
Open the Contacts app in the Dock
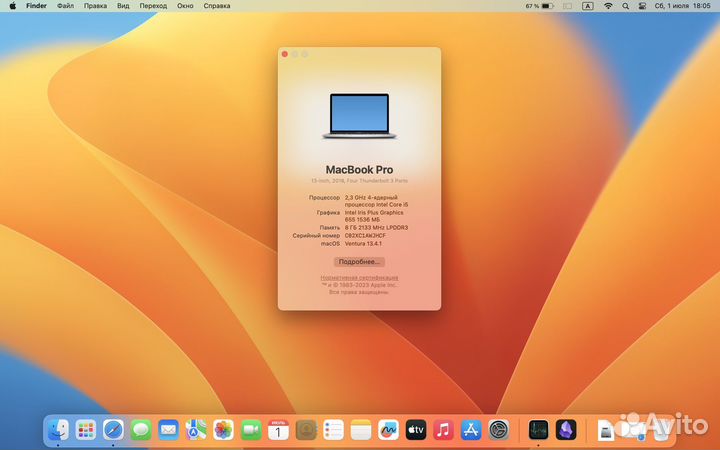coord(306,430)
